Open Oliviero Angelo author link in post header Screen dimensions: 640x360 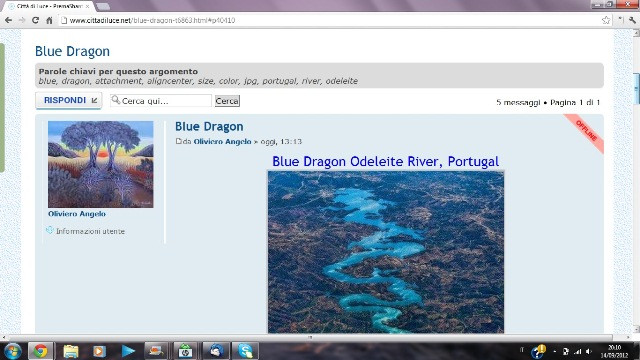(222, 142)
